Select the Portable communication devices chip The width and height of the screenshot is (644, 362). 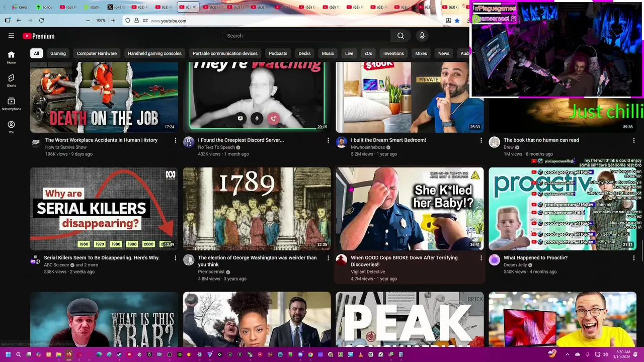[225, 53]
